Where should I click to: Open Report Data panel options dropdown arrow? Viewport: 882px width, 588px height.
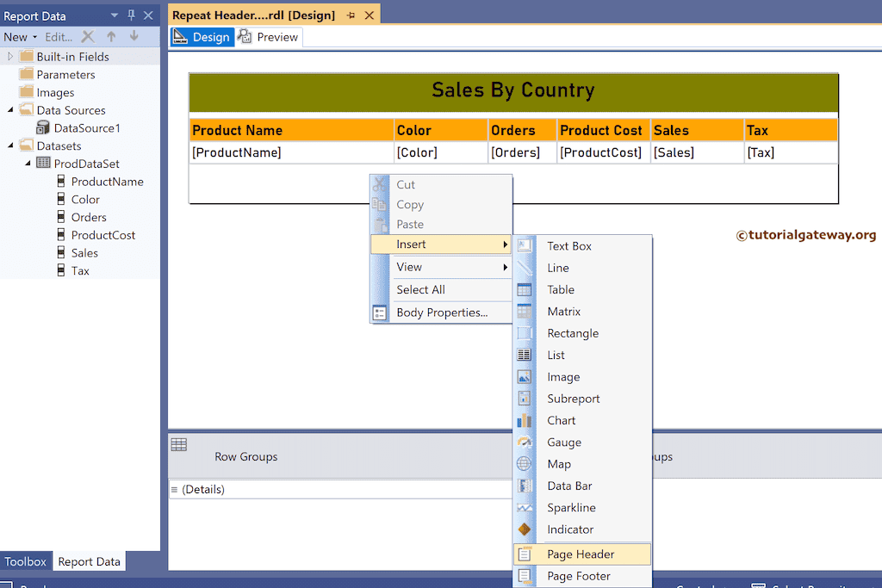tap(115, 15)
